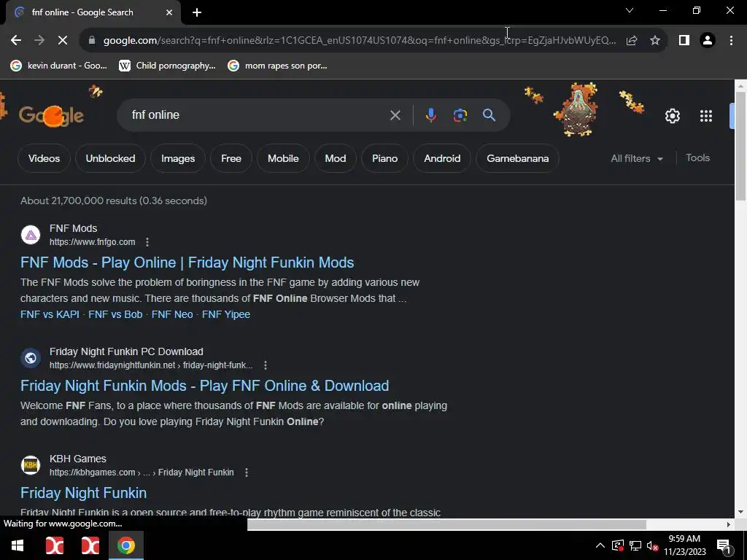Open more options for the fridaynightfunkin.net result

click(x=266, y=365)
